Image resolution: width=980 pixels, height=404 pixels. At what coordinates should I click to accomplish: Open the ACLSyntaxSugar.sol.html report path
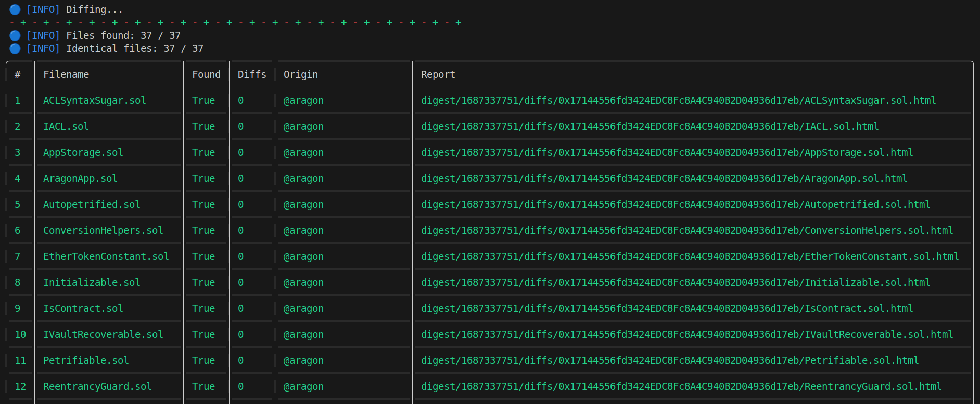(x=679, y=100)
